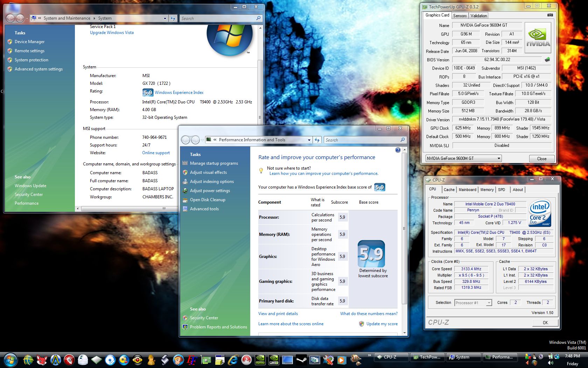The height and width of the screenshot is (368, 588).
Task: Click the BIOS save icon in GPU-Z
Action: pos(548,60)
